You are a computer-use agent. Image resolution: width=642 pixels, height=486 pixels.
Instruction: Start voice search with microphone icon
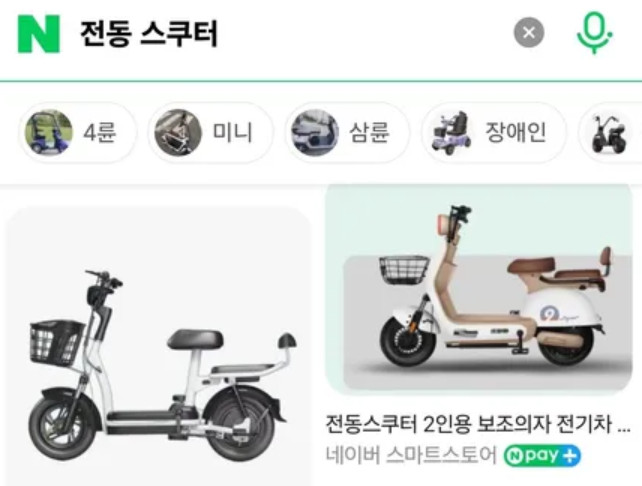(x=594, y=33)
